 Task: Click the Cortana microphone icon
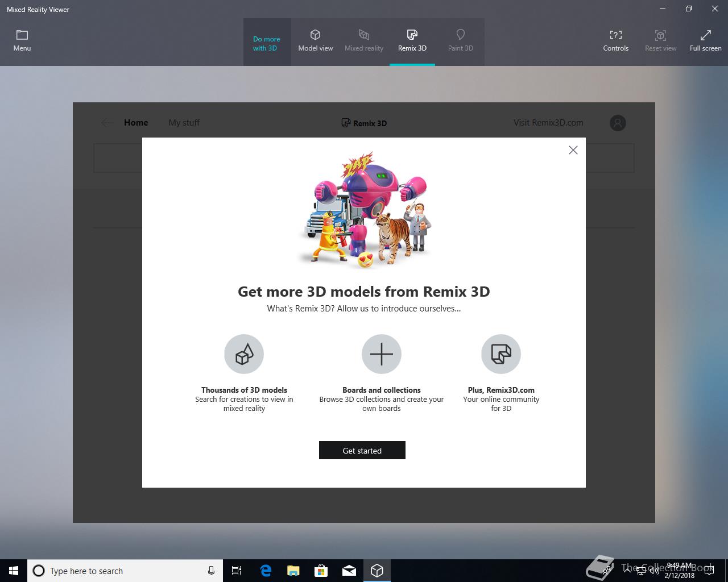[x=211, y=571]
